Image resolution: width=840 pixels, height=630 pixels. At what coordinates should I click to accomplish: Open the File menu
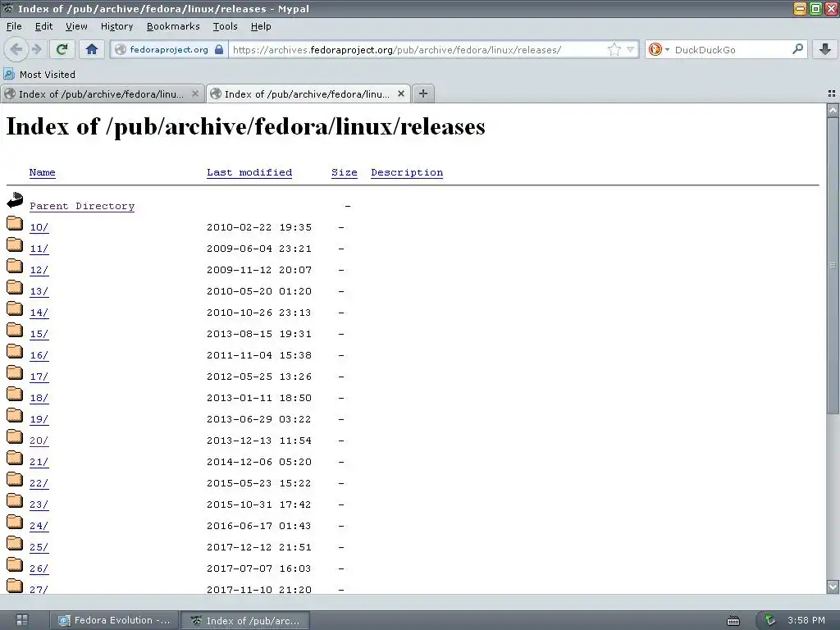click(x=14, y=26)
